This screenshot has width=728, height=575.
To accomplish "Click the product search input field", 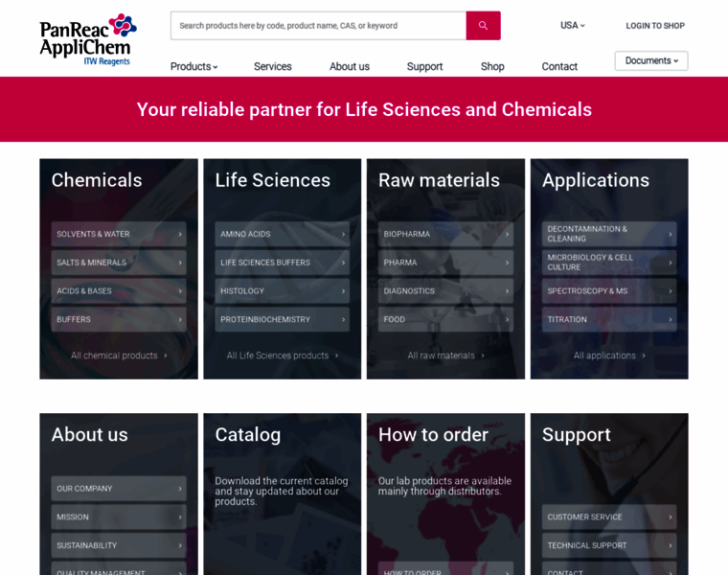I will (318, 26).
